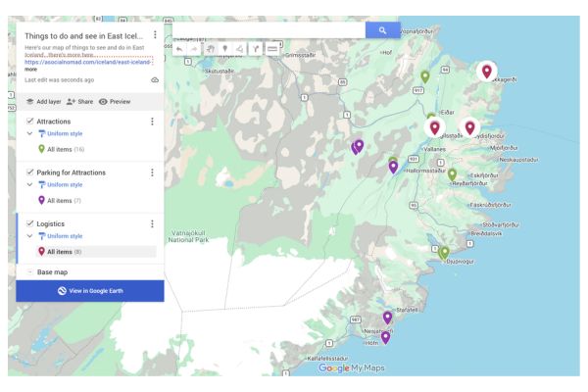
Task: Click the blue search button
Action: [x=382, y=30]
